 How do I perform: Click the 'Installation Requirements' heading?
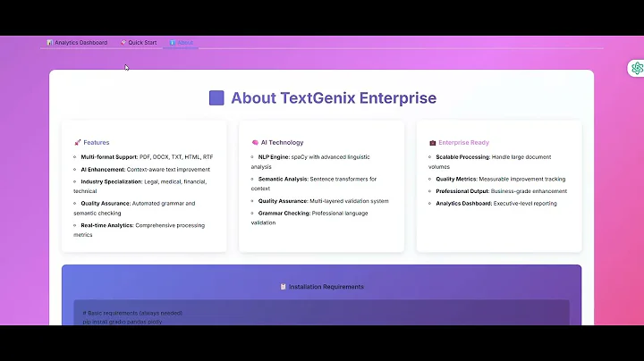tap(326, 287)
